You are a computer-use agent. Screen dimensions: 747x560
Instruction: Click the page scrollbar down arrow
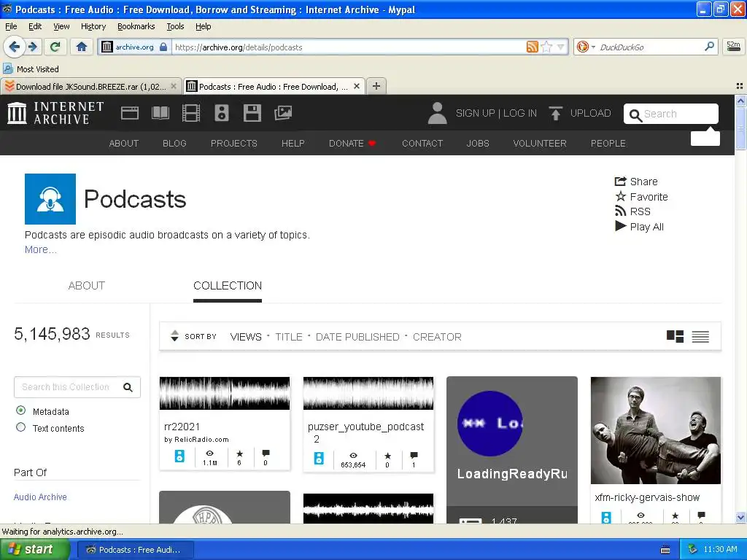[740, 517]
